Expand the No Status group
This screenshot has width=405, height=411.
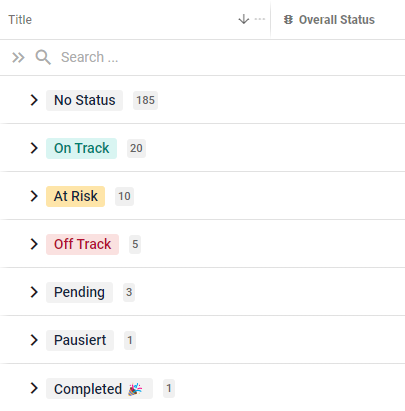click(x=34, y=100)
